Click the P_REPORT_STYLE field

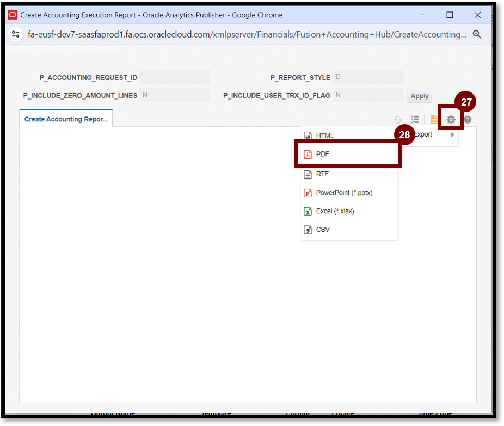pyautogui.click(x=367, y=77)
